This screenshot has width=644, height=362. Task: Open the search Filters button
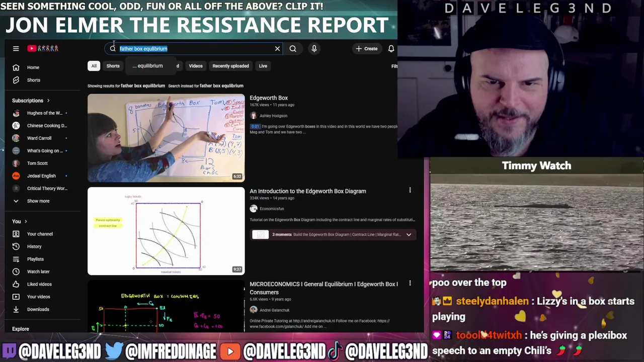(x=394, y=66)
